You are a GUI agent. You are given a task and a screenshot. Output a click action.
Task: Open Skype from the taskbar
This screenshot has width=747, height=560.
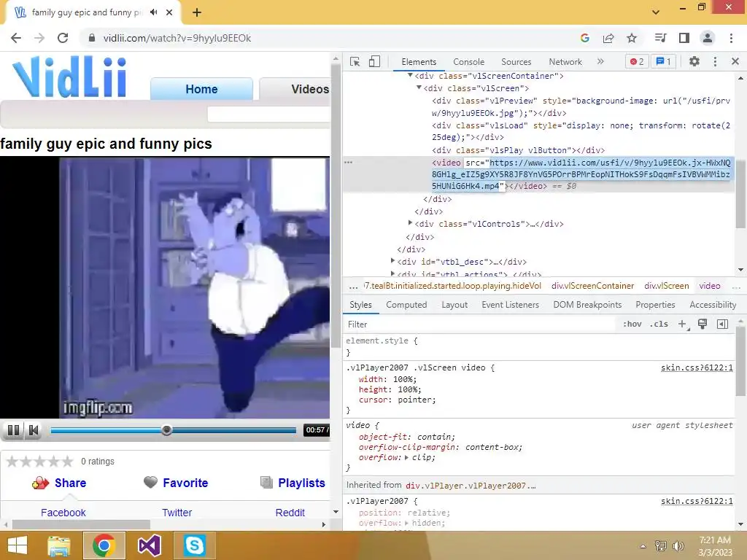coord(194,545)
